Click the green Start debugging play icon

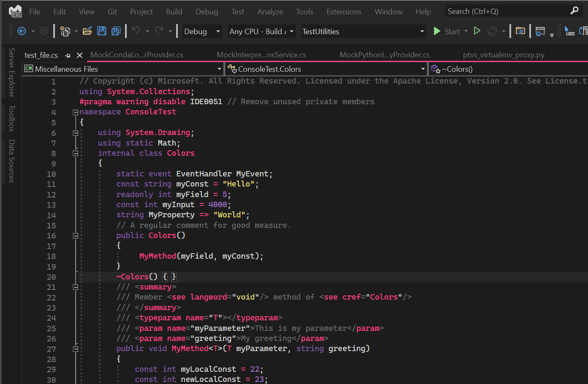click(x=437, y=31)
